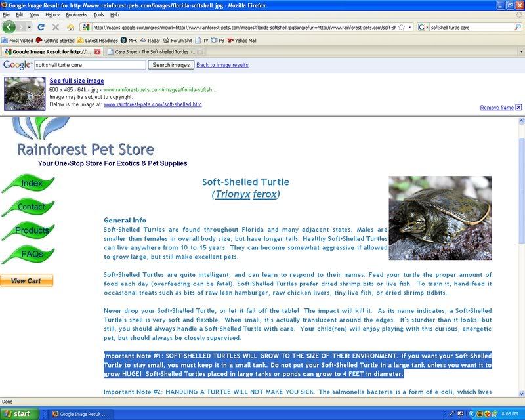Open the Windows Start menu
The width and height of the screenshot is (525, 420).
[18, 414]
